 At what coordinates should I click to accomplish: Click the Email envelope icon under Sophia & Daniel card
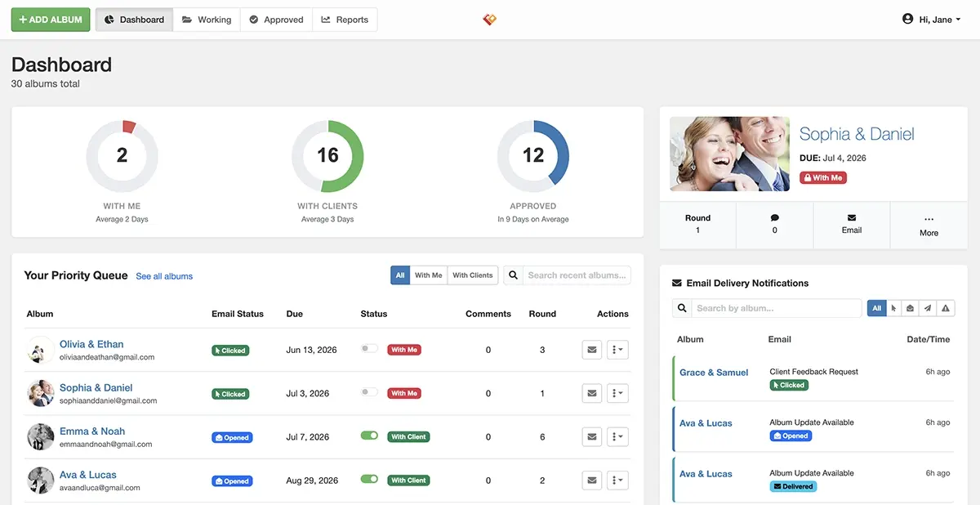(x=852, y=218)
